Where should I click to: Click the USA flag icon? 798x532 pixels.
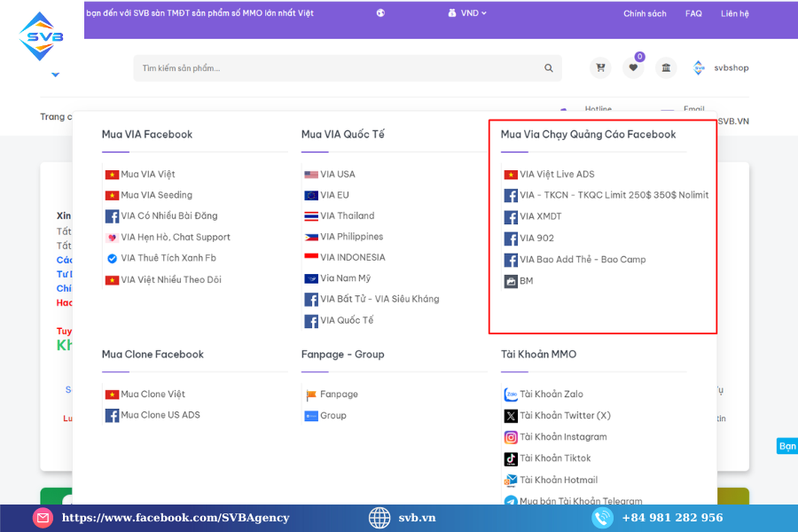311,175
